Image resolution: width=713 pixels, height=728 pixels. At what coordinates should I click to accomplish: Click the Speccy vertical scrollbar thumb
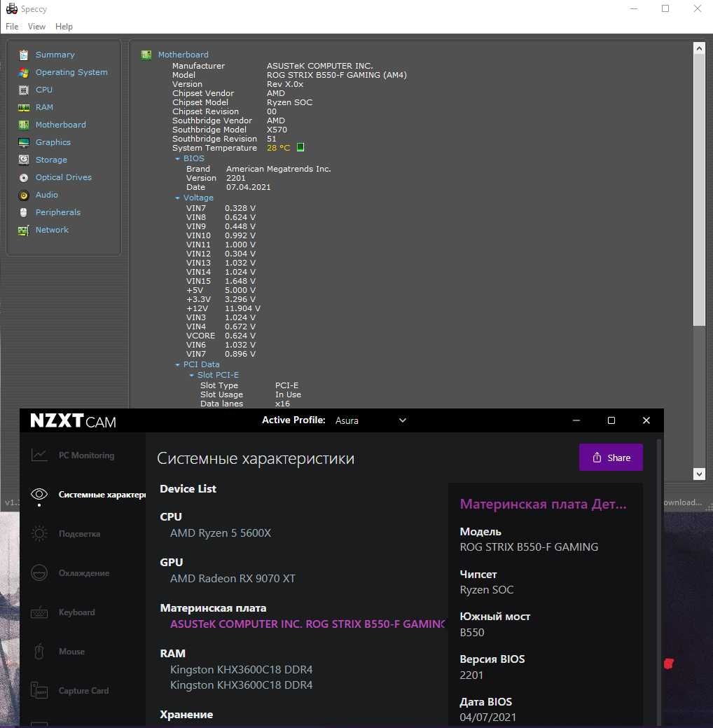click(699, 189)
